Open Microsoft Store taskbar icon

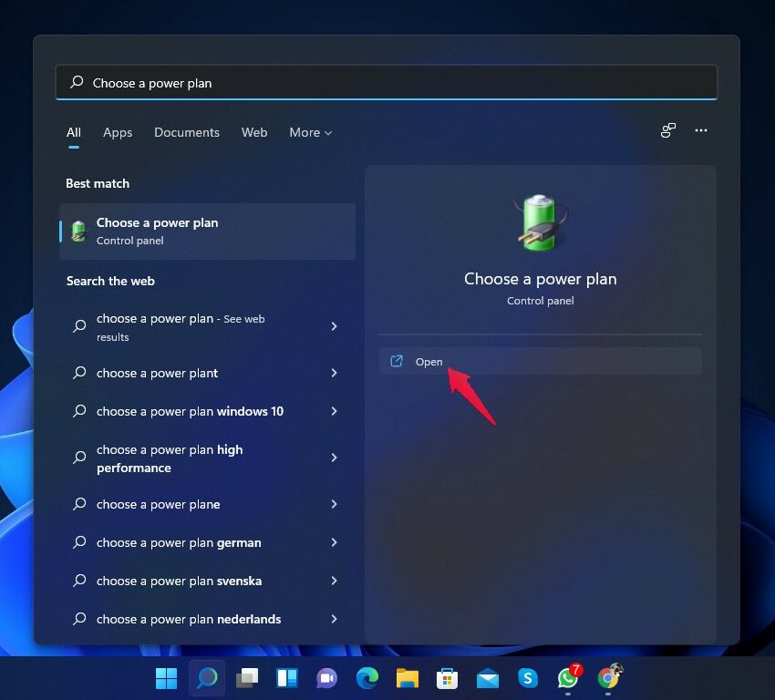[447, 678]
